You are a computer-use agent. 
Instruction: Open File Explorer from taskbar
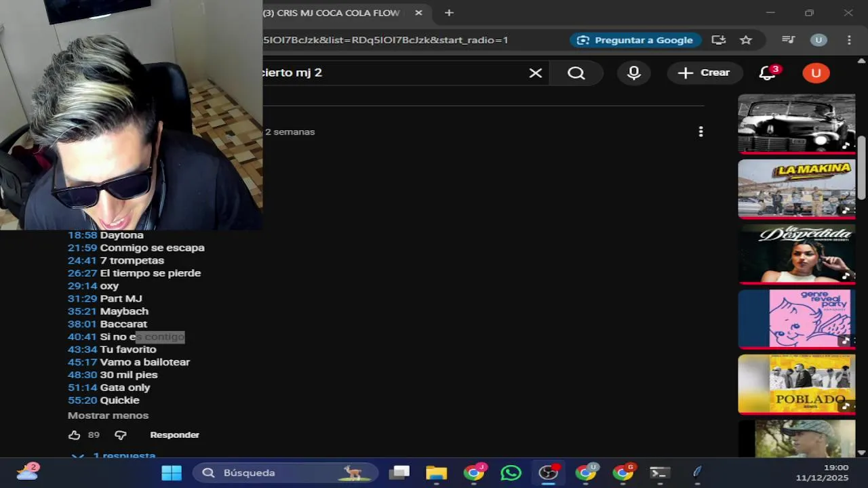click(437, 472)
